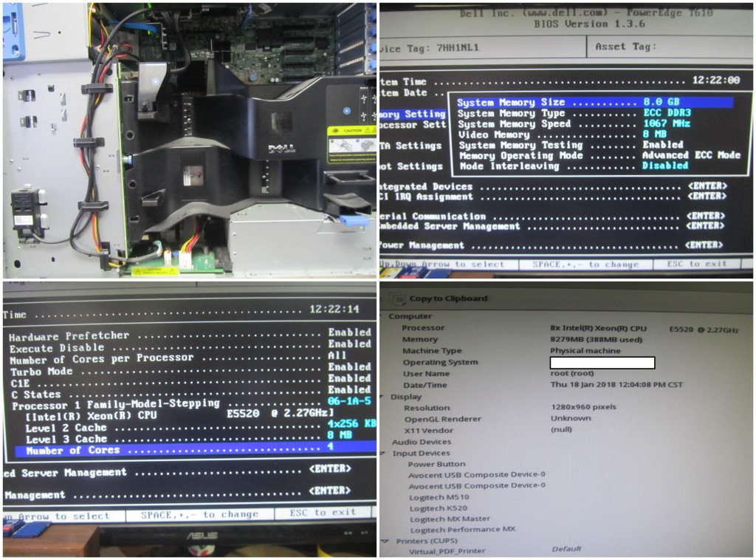Click the Operating System value field
The image size is (756, 560).
pyautogui.click(x=602, y=363)
